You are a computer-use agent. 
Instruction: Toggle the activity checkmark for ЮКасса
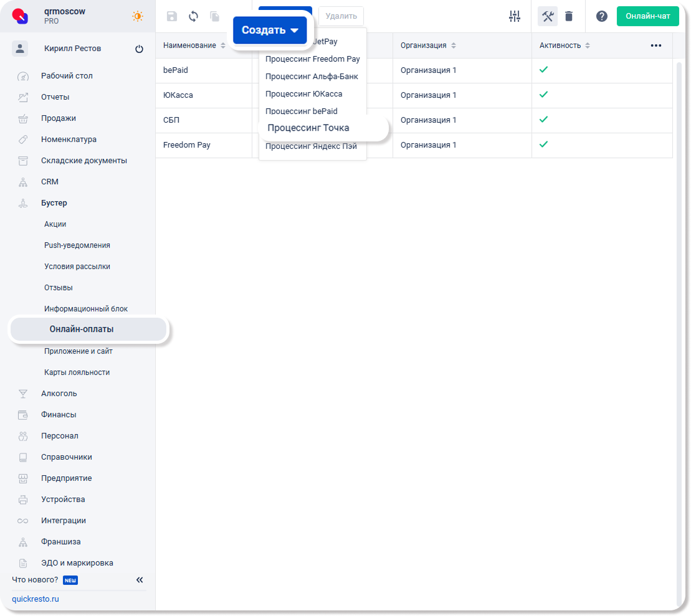point(543,95)
